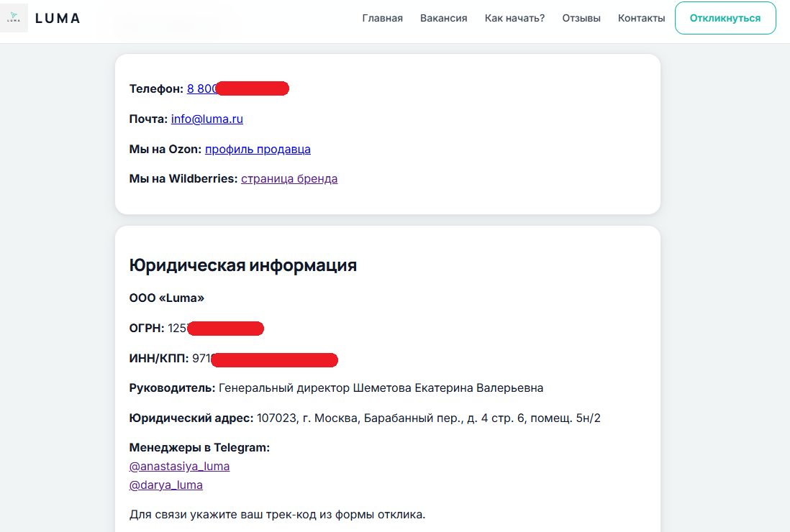
Task: Click the Мы на Wildberries label
Action: [183, 179]
